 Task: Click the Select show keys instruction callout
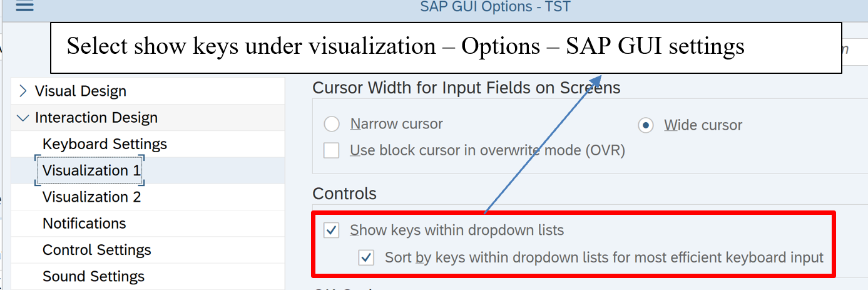(x=405, y=46)
